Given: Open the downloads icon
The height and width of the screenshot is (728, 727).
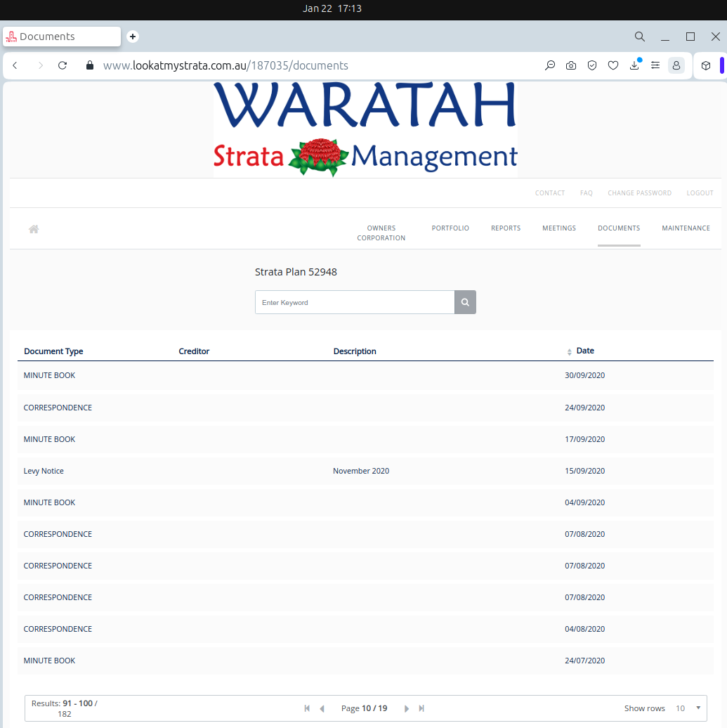Looking at the screenshot, I should click(x=634, y=65).
